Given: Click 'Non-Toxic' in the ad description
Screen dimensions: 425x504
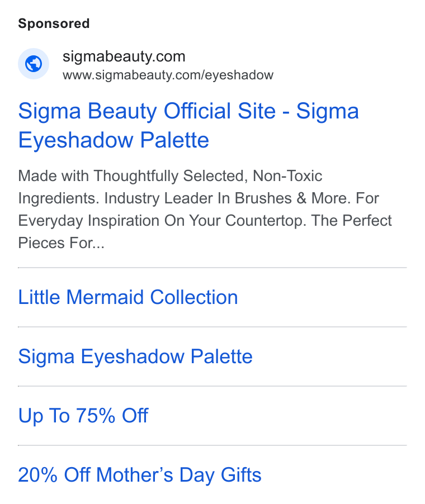Looking at the screenshot, I should 287,176.
